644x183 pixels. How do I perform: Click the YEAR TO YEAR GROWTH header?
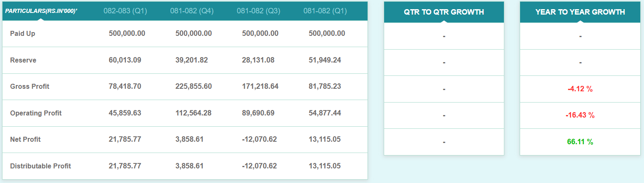580,12
